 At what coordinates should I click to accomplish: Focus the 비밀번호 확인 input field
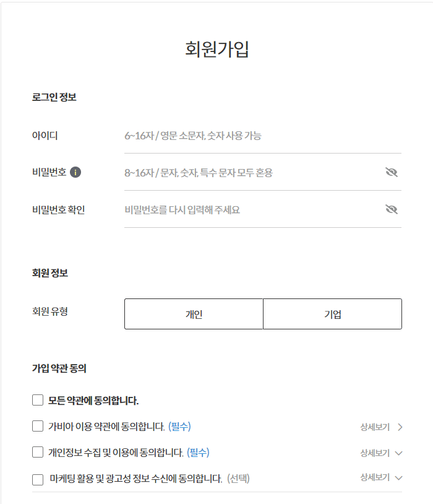tap(247, 209)
